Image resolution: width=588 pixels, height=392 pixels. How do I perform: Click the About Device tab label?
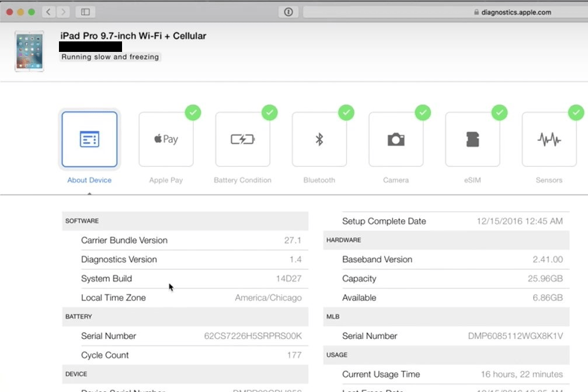(x=89, y=180)
